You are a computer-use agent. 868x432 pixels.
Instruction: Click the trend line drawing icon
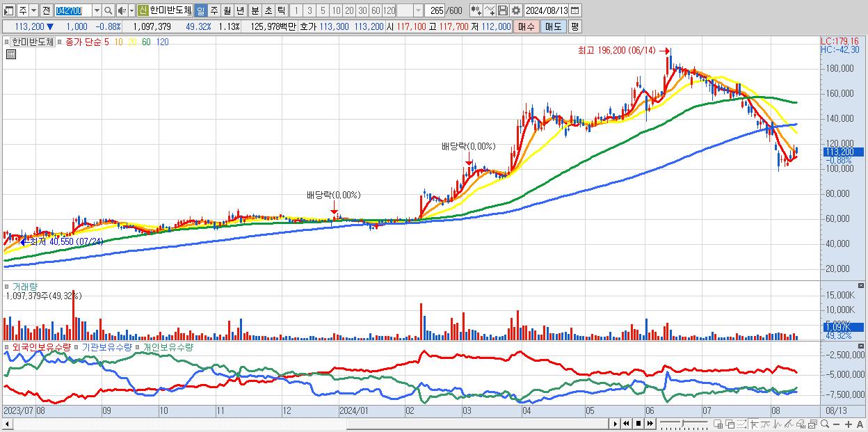pos(765,424)
